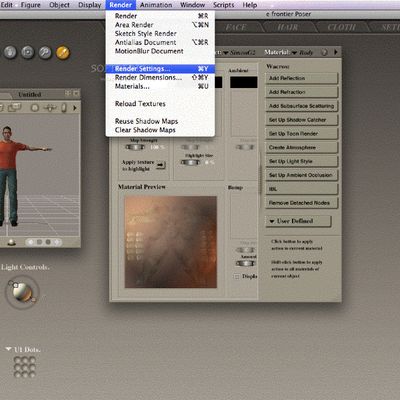400x400 pixels.
Task: Switch to the Hair room tab
Action: coord(288,27)
